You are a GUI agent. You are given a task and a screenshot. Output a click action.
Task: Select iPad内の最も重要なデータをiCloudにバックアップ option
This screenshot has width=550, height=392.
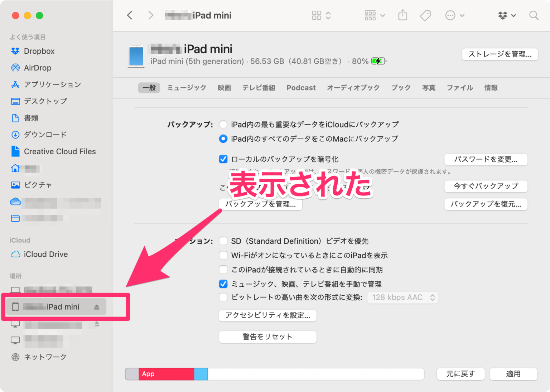coord(223,124)
